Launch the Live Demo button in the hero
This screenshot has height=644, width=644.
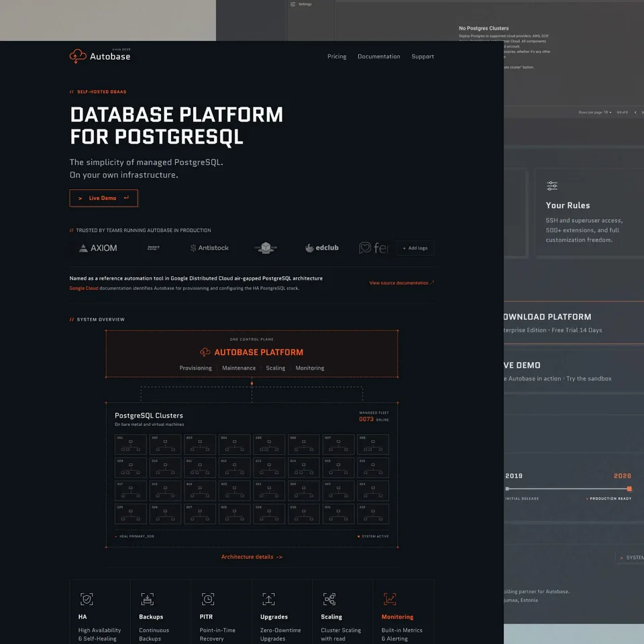tap(103, 198)
